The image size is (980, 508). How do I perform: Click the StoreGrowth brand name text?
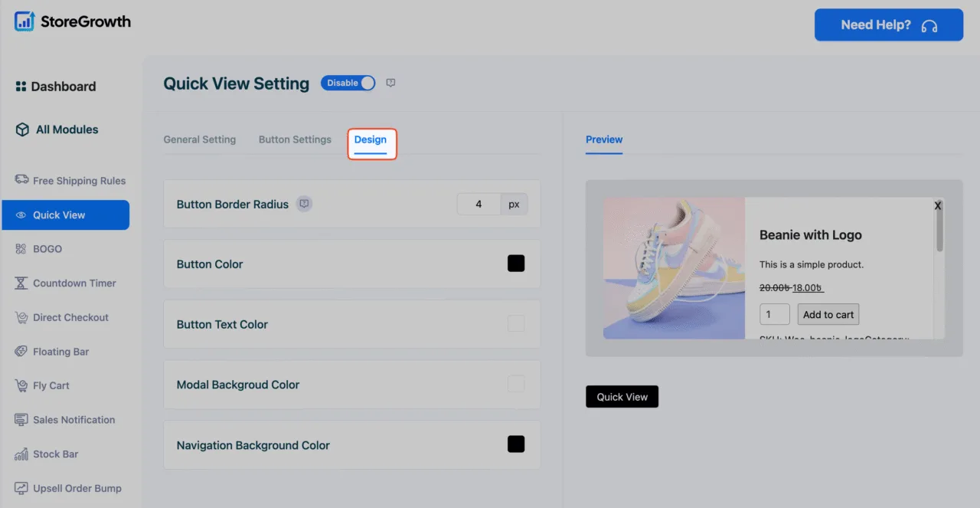tap(86, 21)
